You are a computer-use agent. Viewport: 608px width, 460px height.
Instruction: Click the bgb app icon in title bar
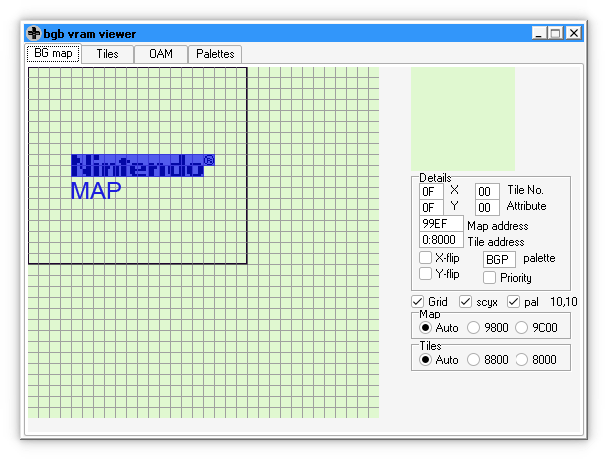click(34, 33)
